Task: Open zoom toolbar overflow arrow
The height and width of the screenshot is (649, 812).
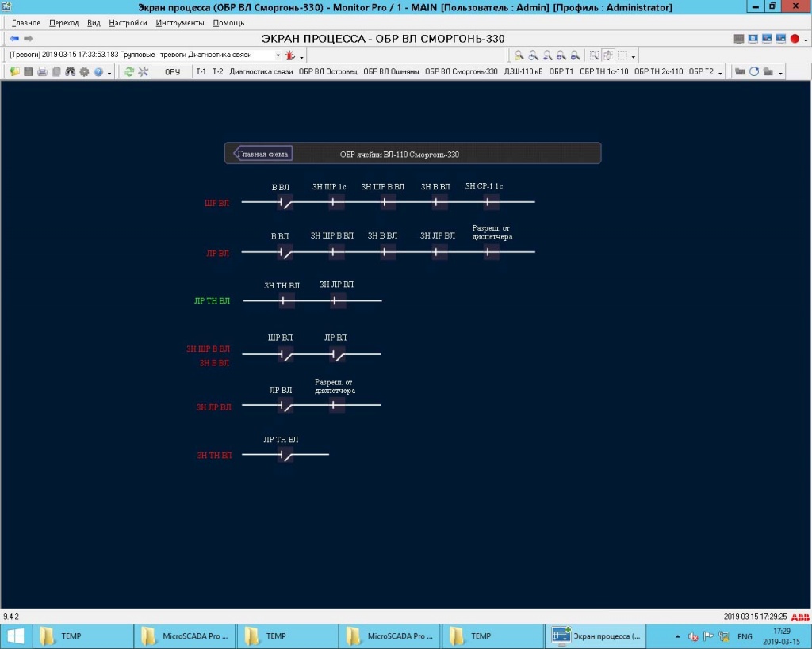Action: pyautogui.click(x=634, y=57)
